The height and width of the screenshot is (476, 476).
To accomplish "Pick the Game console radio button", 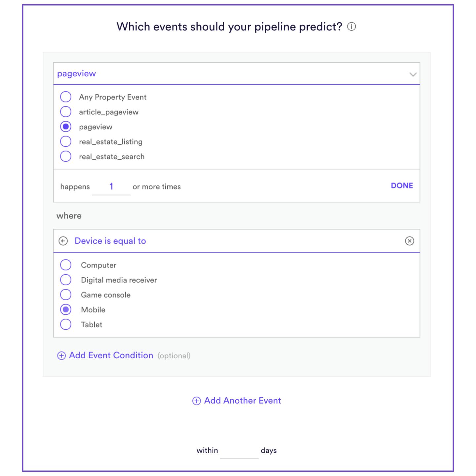I will [x=66, y=295].
